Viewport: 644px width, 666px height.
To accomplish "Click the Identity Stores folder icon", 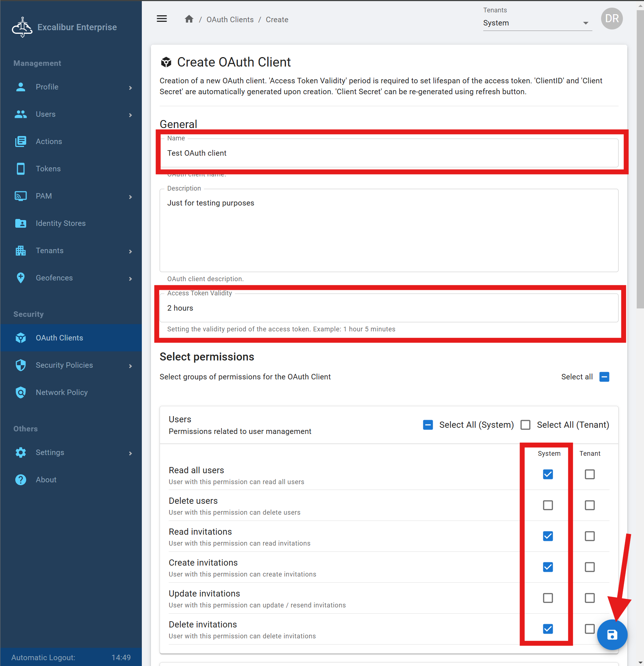I will point(21,223).
